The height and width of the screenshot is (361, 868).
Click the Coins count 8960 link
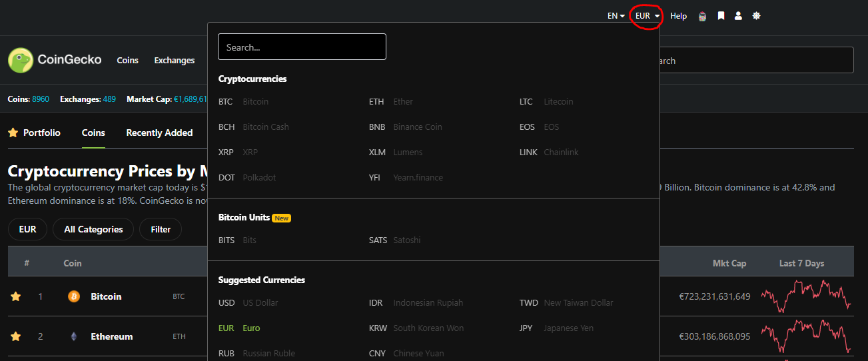point(41,99)
